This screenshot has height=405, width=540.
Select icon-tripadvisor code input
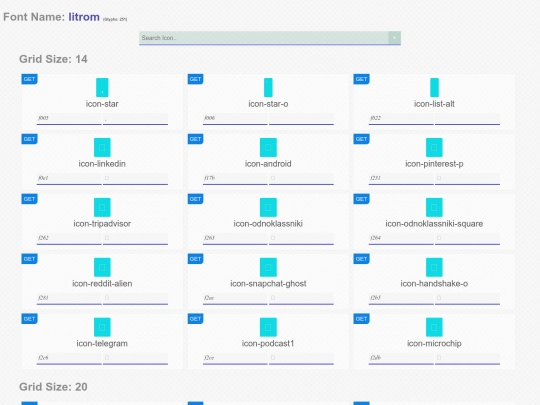click(69, 238)
